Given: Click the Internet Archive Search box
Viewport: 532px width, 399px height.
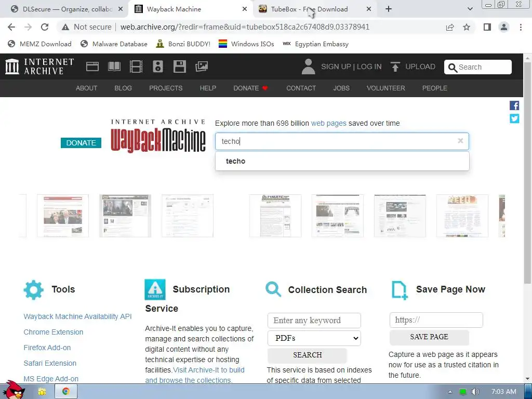Looking at the screenshot, I should point(478,67).
